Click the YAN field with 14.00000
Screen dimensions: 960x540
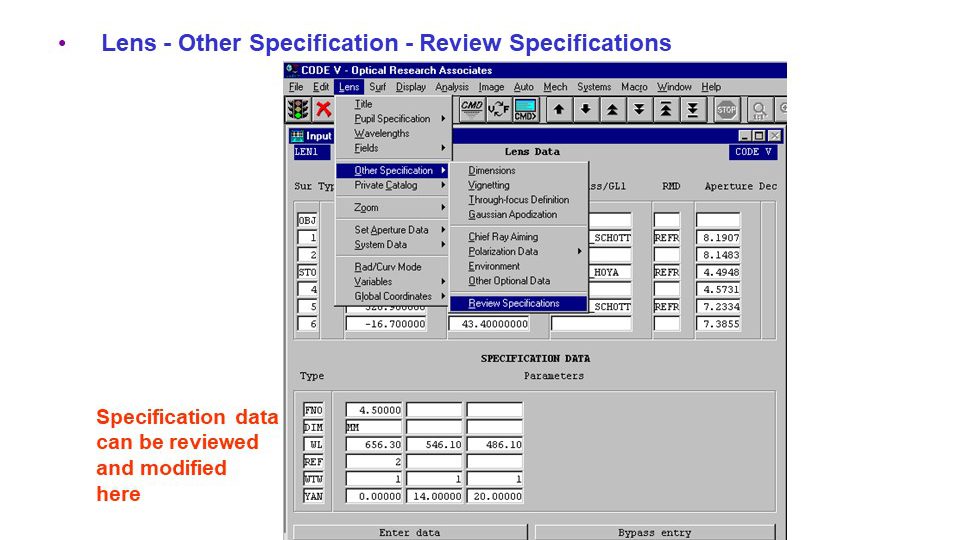434,496
